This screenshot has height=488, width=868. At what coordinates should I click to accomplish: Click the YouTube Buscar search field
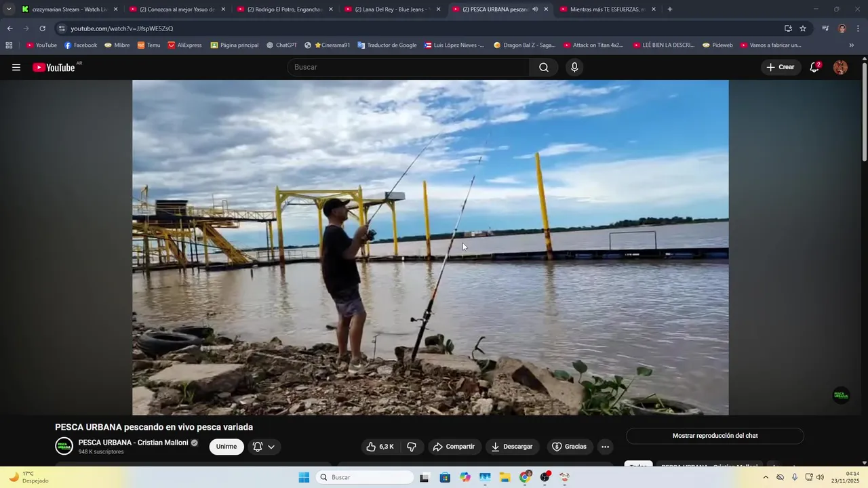click(408, 67)
